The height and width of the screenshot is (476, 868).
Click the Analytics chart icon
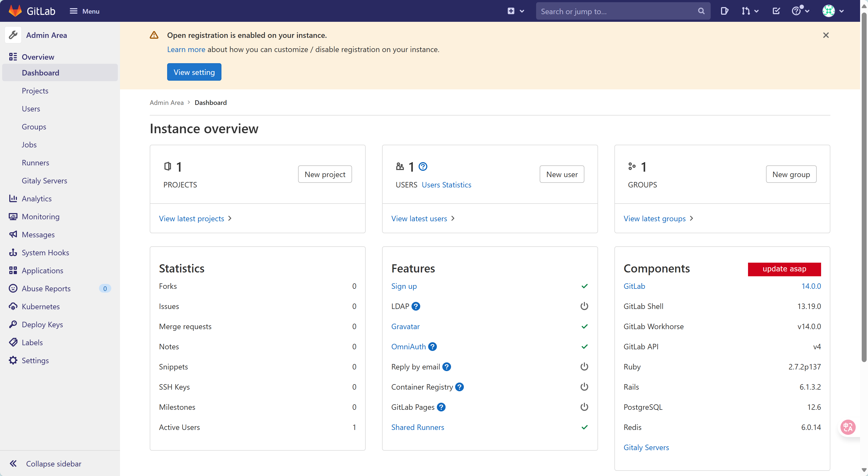(x=13, y=199)
